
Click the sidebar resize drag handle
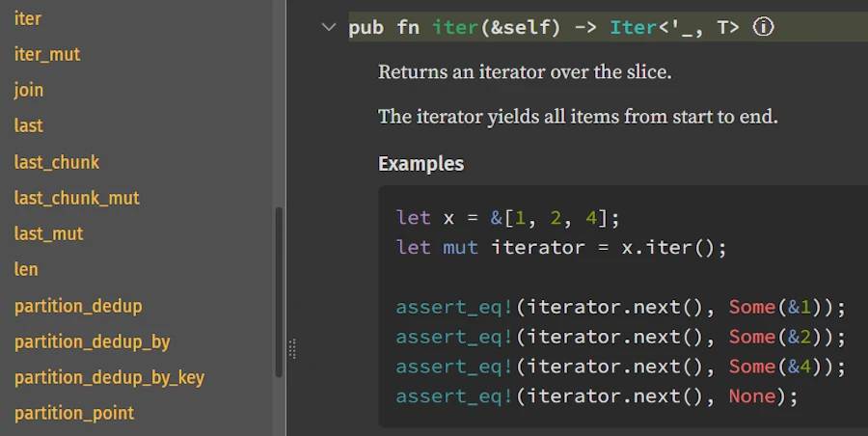click(292, 348)
